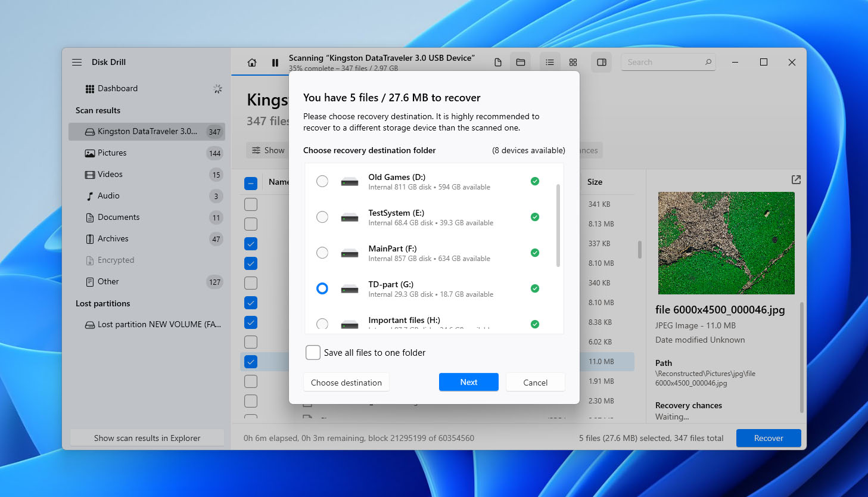Image resolution: width=868 pixels, height=497 pixels.
Task: Toggle the select-all checkbox in header
Action: click(x=251, y=183)
